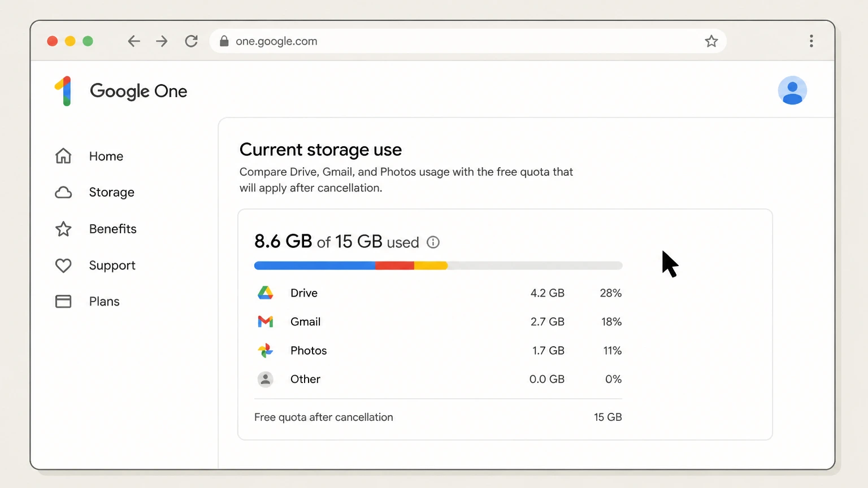Open Storage in the sidebar
868x488 pixels.
[112, 193]
